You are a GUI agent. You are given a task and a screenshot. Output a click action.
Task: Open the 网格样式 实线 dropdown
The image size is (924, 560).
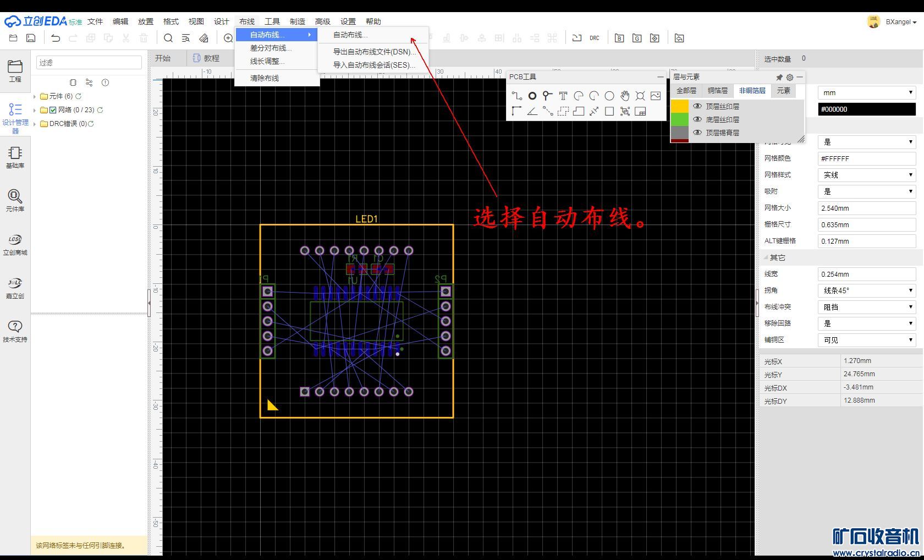tap(867, 175)
